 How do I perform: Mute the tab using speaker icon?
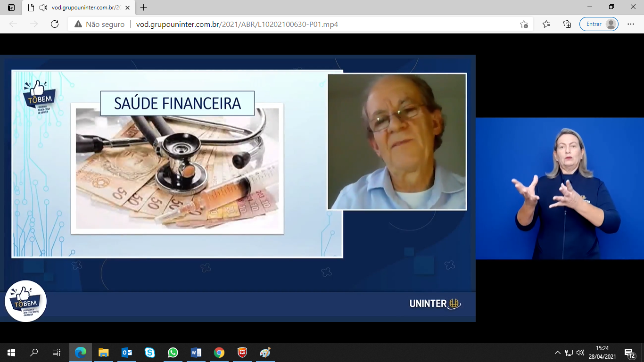(x=43, y=8)
